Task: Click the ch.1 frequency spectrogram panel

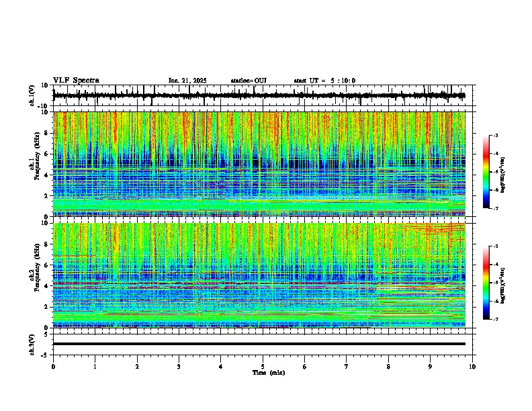Action: [259, 164]
